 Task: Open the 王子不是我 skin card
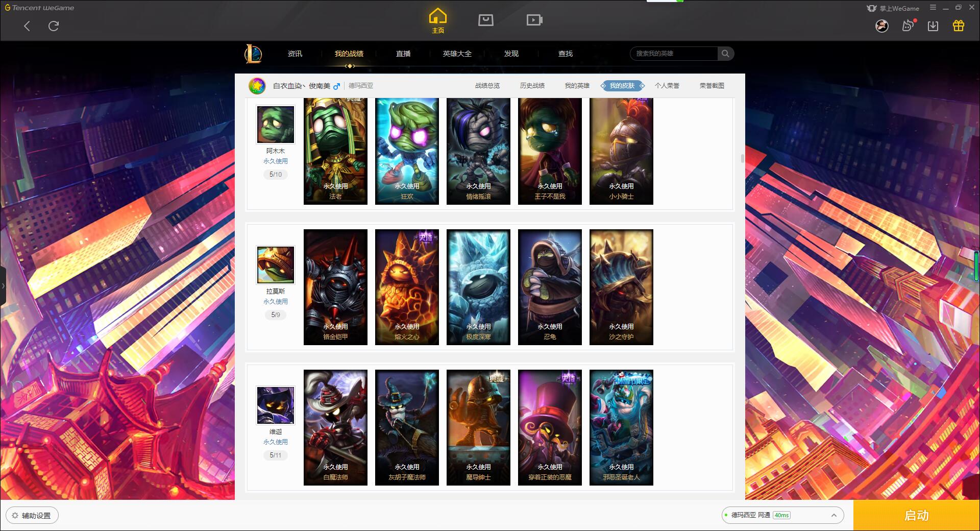coord(550,151)
